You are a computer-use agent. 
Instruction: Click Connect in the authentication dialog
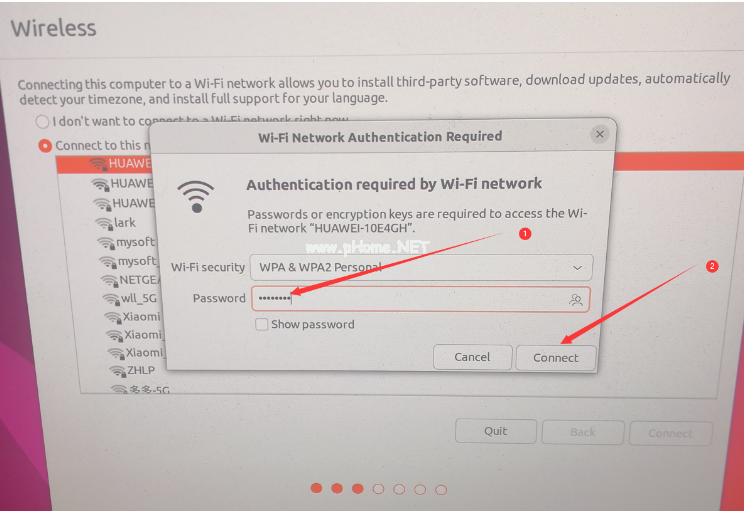pyautogui.click(x=556, y=358)
